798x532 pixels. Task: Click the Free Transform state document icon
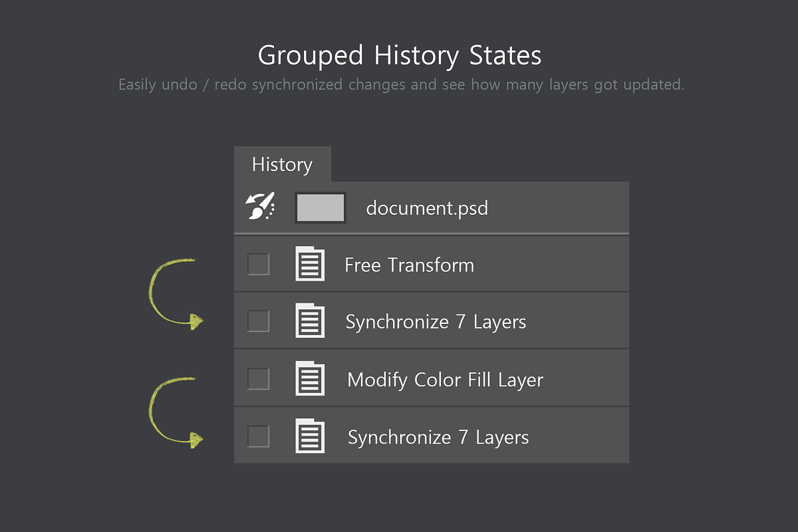tap(310, 264)
